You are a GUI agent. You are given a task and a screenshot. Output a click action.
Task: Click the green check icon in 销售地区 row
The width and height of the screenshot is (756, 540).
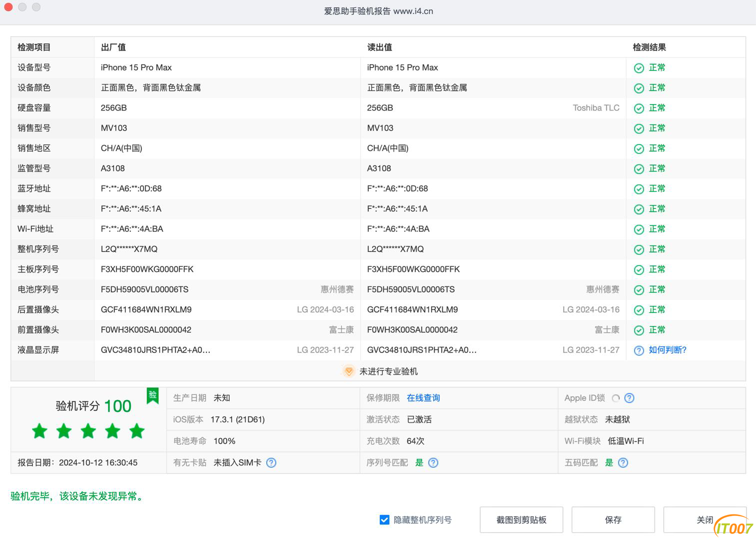(639, 149)
